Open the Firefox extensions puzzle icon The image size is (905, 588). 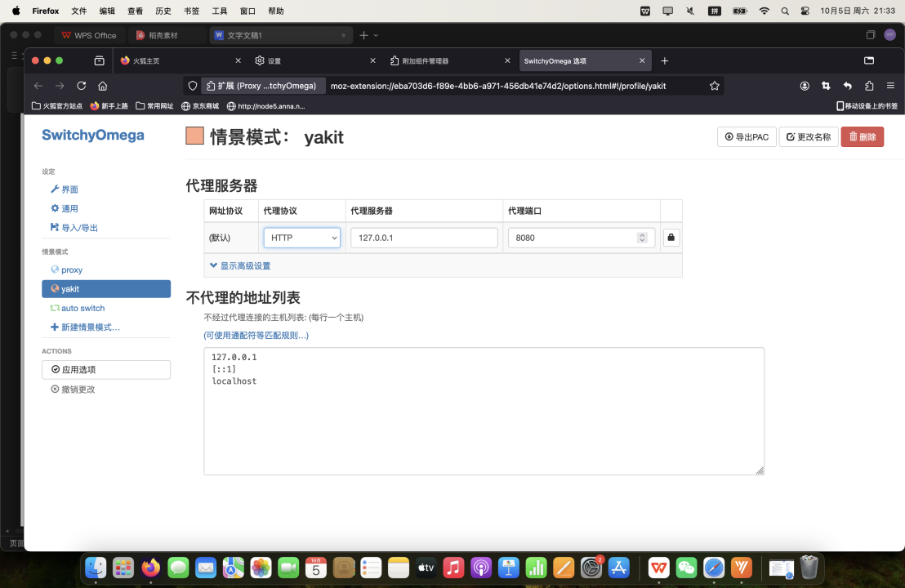(869, 86)
